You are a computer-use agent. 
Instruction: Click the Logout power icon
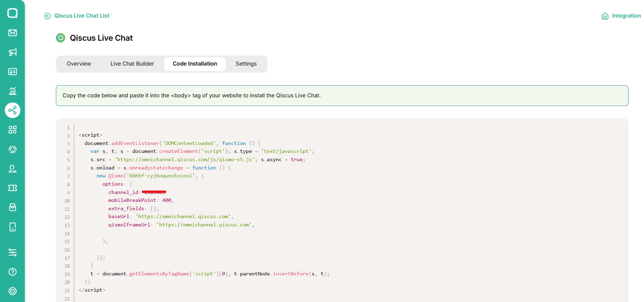coord(12,291)
